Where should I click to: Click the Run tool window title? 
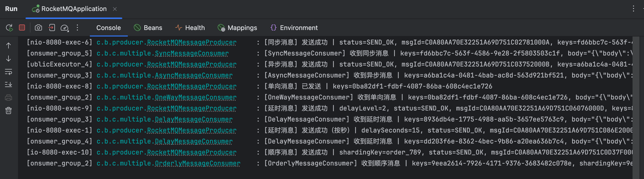tap(11, 9)
